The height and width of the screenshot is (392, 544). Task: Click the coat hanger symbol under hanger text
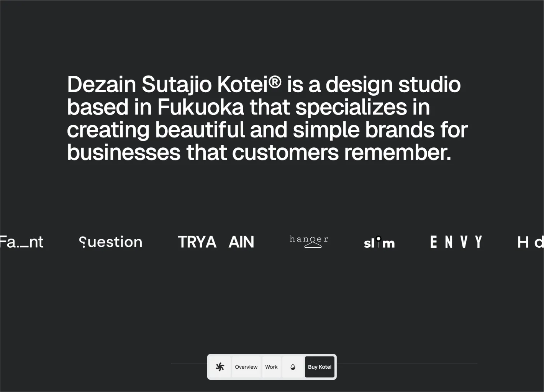pos(313,244)
